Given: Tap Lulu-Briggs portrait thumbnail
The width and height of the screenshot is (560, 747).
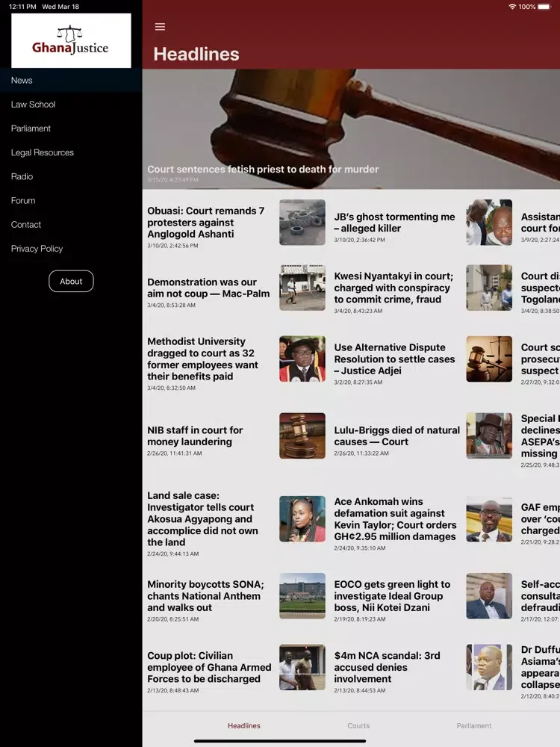Looking at the screenshot, I should point(489,436).
